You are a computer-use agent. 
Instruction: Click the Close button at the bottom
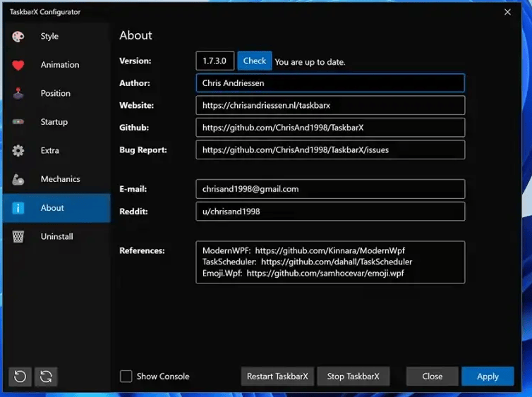[432, 377]
